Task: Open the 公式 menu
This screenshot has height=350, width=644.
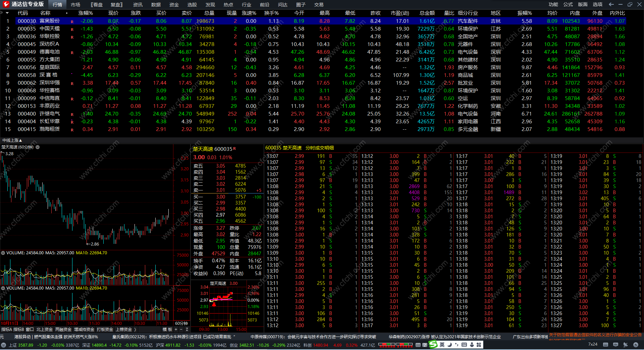Action: point(568,4)
